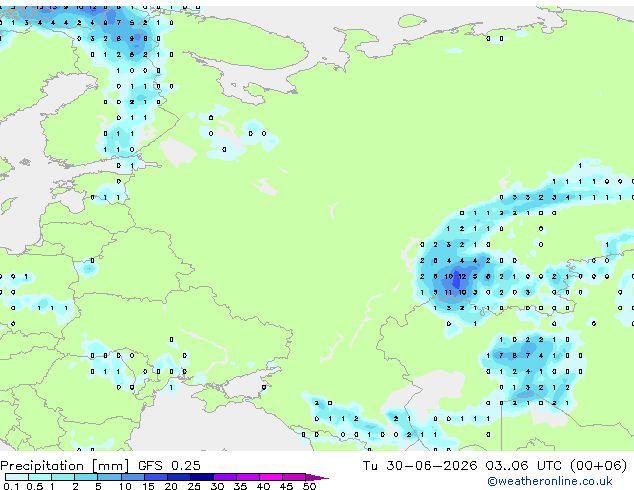Pick the 10–15 mm blue legend swatch
Image resolution: width=634 pixels, height=490 pixels.
(x=133, y=477)
